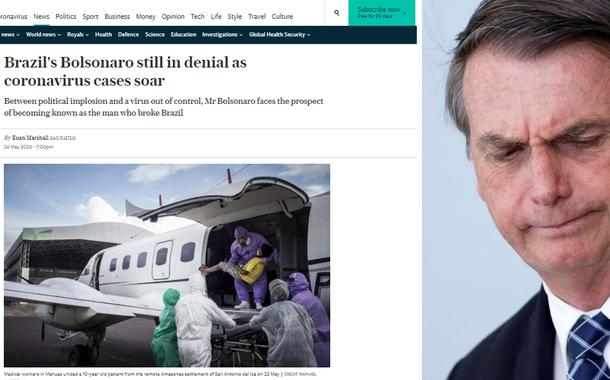Viewport: 610px width, 380px height.
Task: Open the search magnifier icon
Action: pos(337,13)
